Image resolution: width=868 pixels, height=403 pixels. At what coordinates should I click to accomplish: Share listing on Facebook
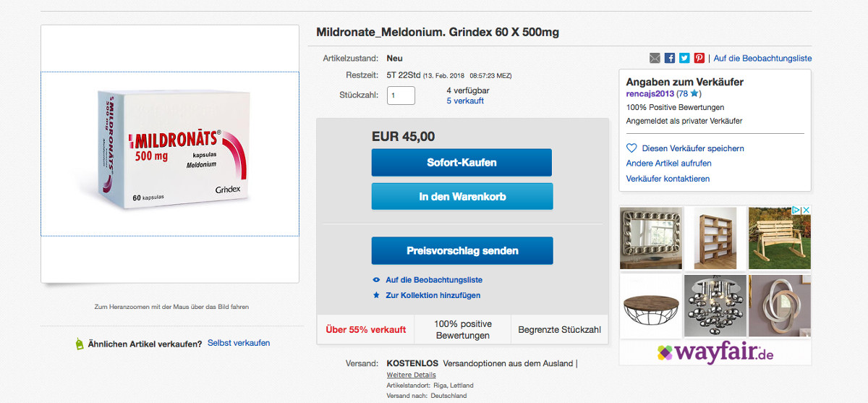[x=670, y=59]
